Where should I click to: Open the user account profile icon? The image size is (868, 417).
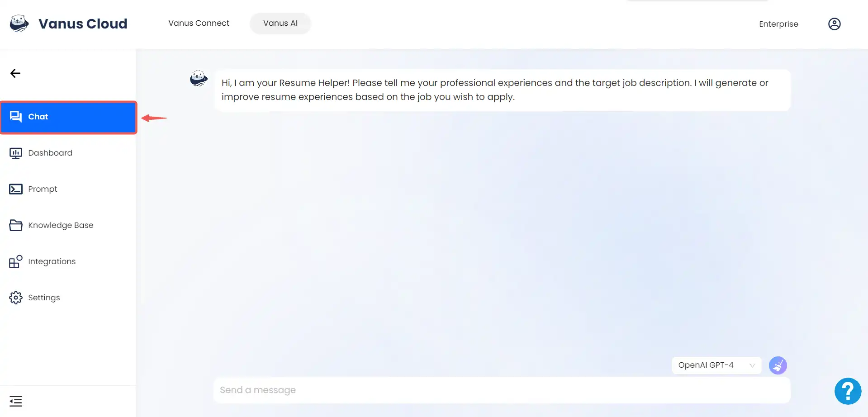point(834,24)
